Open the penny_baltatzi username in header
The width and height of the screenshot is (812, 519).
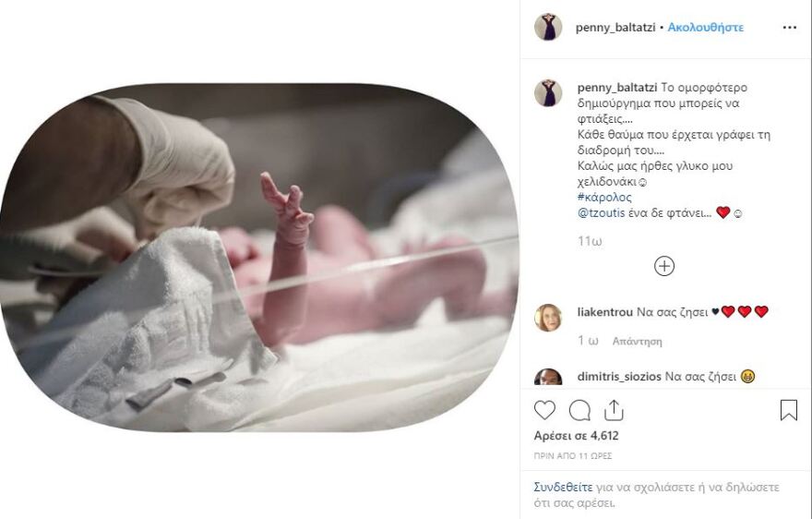615,28
